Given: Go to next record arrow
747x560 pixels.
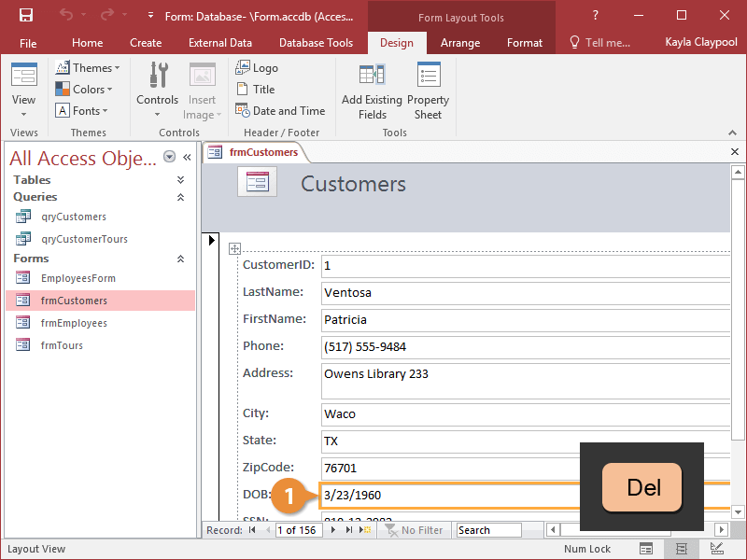Looking at the screenshot, I should coord(333,530).
